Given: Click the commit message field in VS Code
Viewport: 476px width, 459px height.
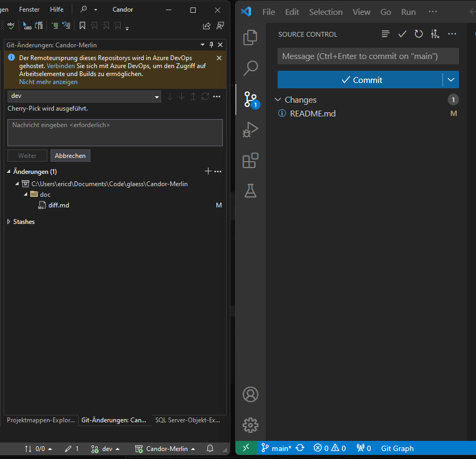Looking at the screenshot, I should [368, 56].
